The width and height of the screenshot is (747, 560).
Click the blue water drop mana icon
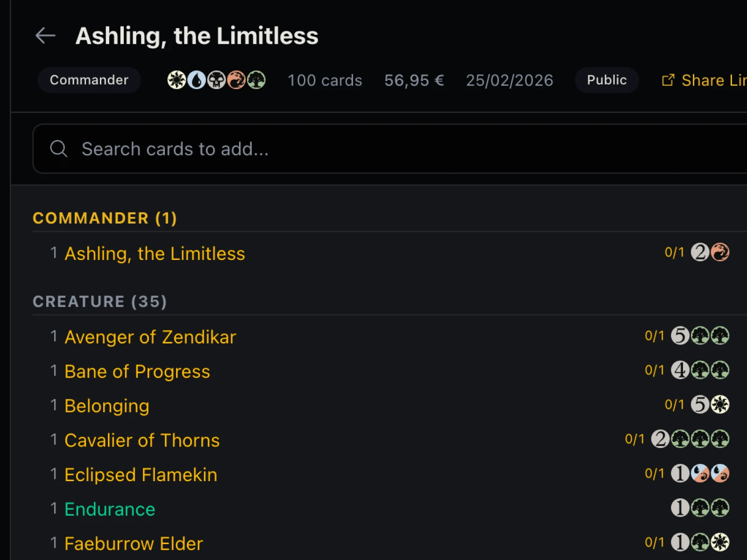[197, 80]
